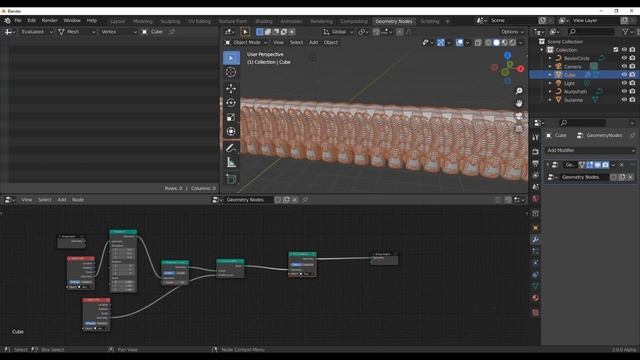Viewport: 640px width, 360px height.
Task: Click the fake user shield icon in node editor header
Action: (278, 200)
